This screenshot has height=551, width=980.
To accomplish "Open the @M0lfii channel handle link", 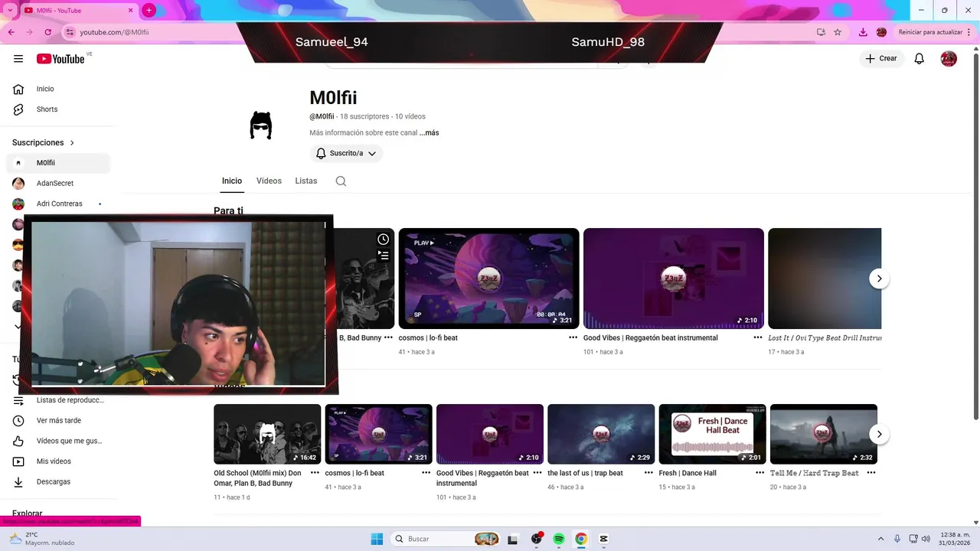I will (322, 116).
